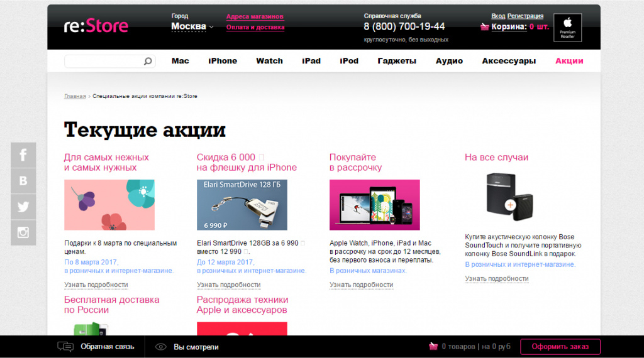The width and height of the screenshot is (644, 358).
Task: Open the Корзина cart link
Action: (509, 26)
